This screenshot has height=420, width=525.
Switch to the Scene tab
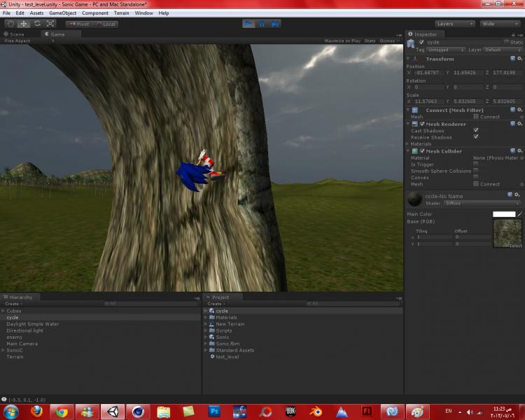tap(14, 34)
